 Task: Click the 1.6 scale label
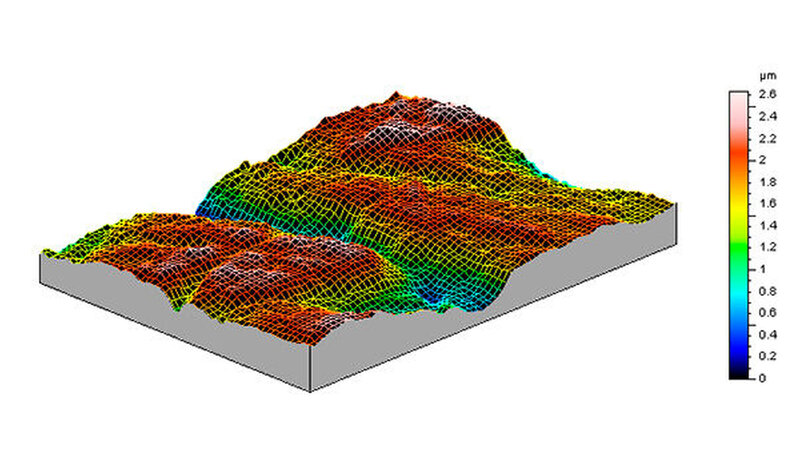(767, 204)
